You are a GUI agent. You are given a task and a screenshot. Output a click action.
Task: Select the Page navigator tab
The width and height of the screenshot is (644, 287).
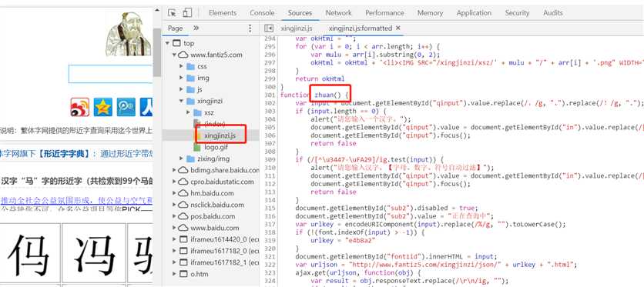(175, 28)
